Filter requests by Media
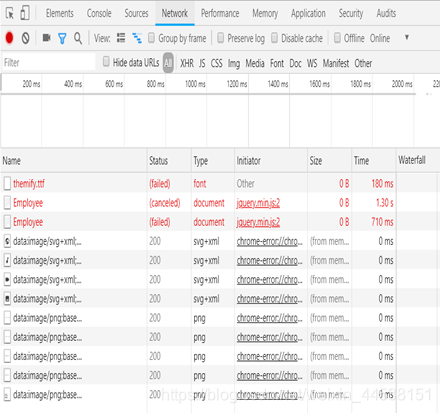 pos(255,63)
